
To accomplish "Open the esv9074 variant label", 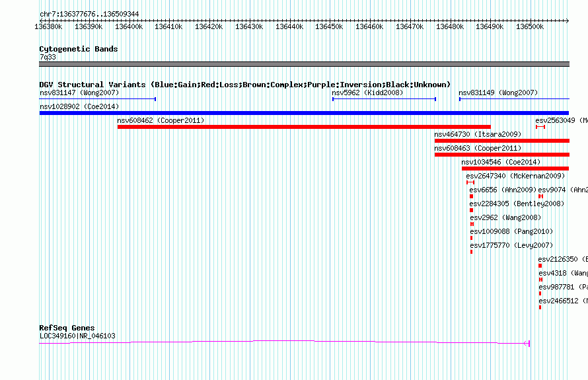I will (563, 190).
